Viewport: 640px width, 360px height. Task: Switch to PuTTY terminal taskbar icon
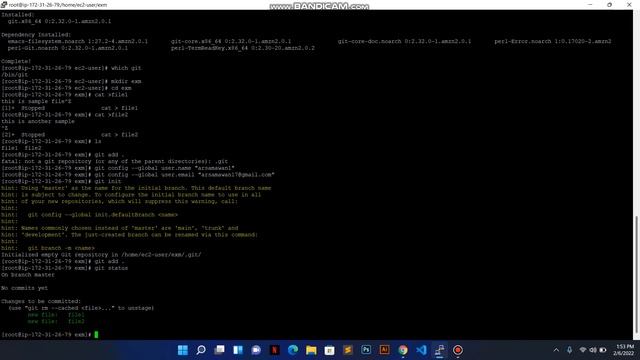[x=440, y=350]
